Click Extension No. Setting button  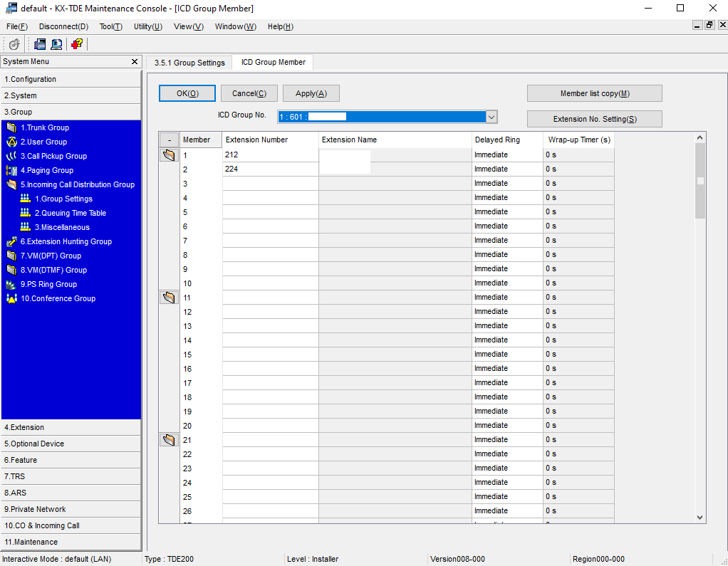pyautogui.click(x=595, y=119)
